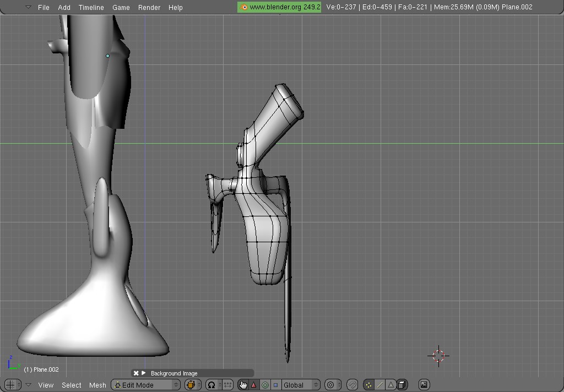Image resolution: width=564 pixels, height=392 pixels.
Task: Click the Ve:0-237 vertex count text
Action: [341, 7]
